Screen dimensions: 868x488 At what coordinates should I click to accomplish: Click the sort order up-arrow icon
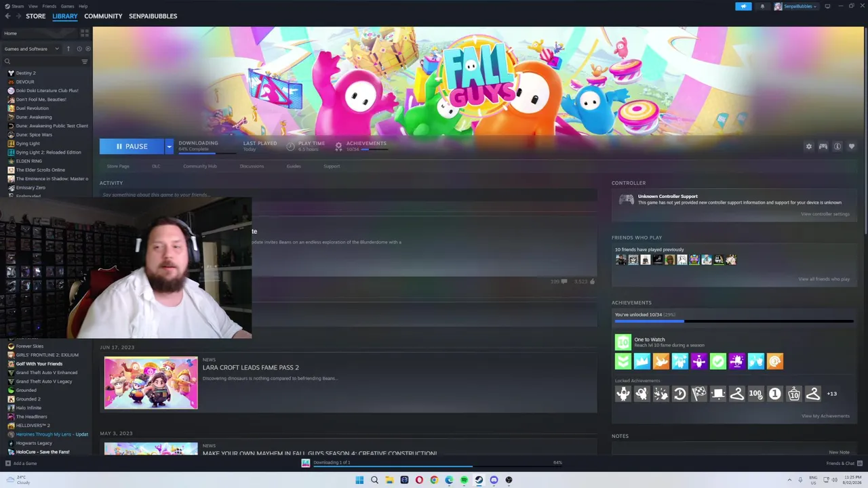point(68,49)
